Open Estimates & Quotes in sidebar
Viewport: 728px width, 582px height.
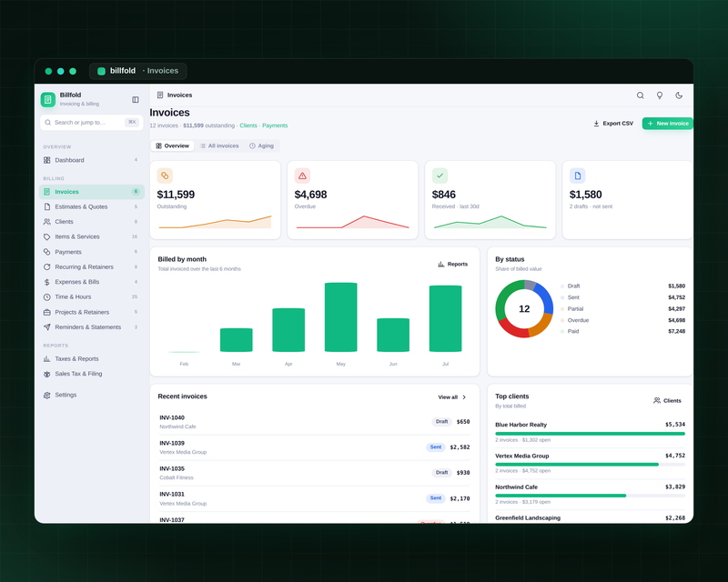[92, 206]
